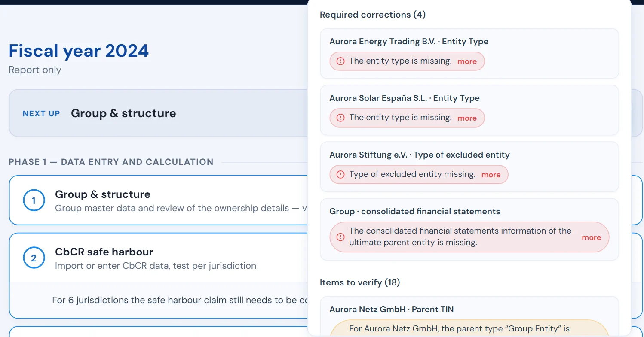This screenshot has width=644, height=337.
Task: Click the warning icon in Aurora Solar España alert
Action: [x=340, y=118]
